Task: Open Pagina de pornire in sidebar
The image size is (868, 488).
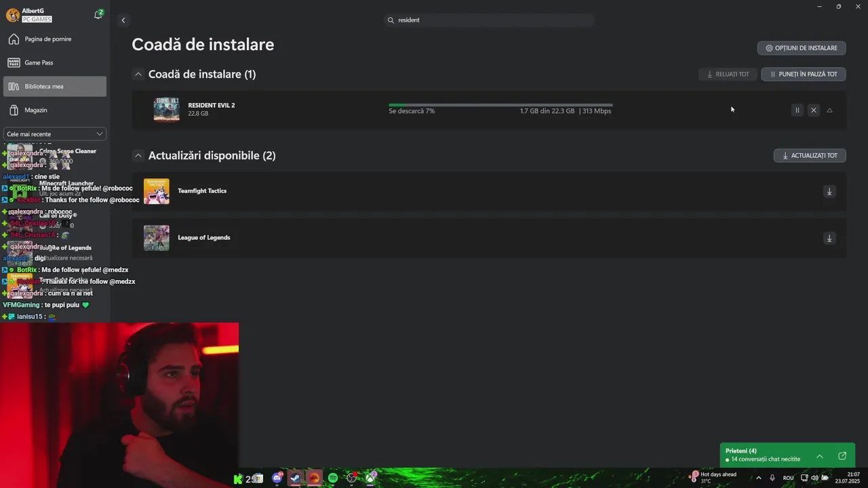Action: [x=55, y=39]
